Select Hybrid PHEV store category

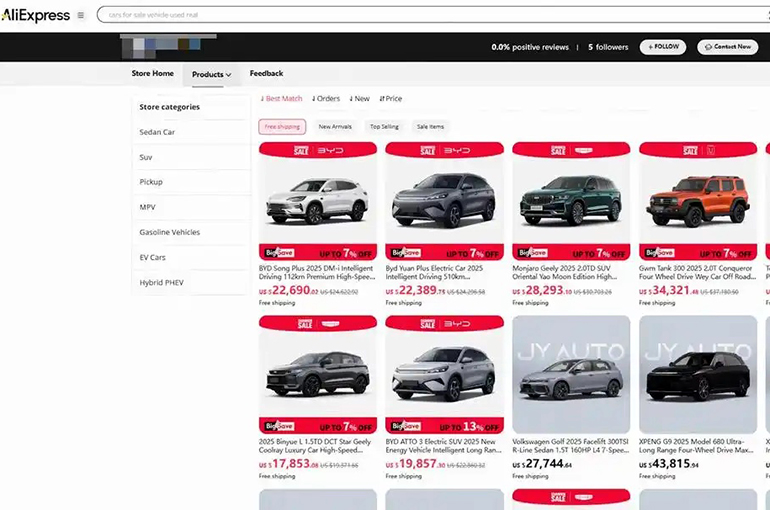coord(191,283)
